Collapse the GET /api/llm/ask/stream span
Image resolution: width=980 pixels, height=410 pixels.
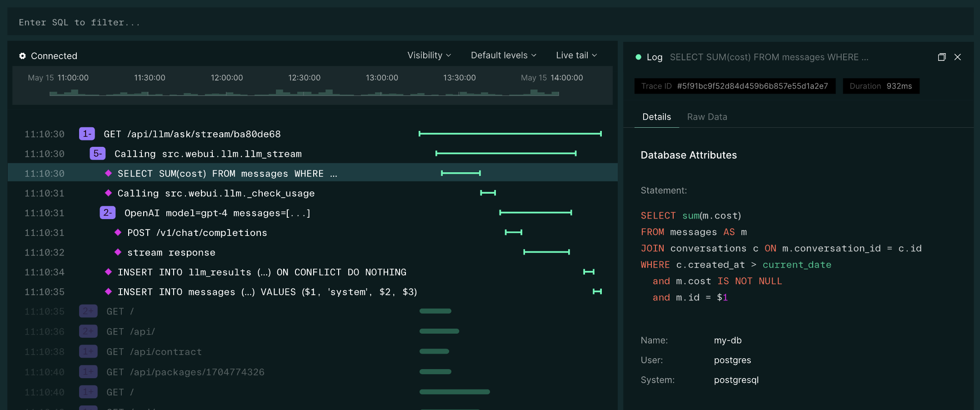click(x=87, y=134)
